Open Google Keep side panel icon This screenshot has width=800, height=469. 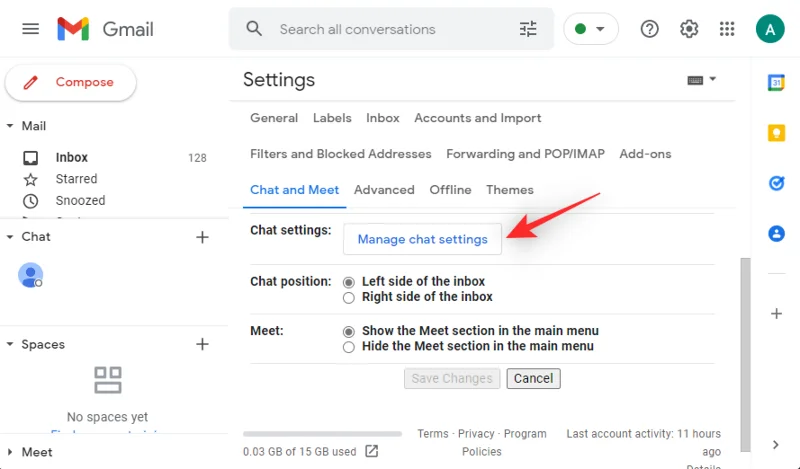pyautogui.click(x=777, y=133)
